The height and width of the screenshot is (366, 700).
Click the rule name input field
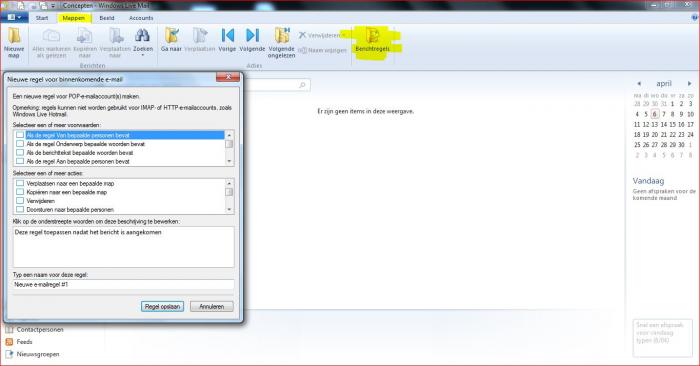click(x=123, y=284)
